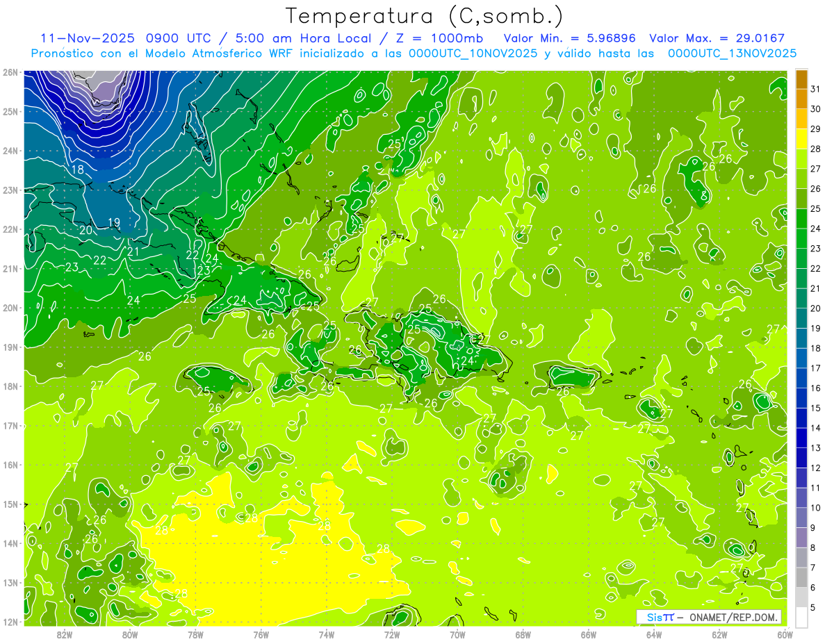This screenshot has width=834, height=644.
Task: Click the latitude axis label 20N
Action: pos(10,308)
